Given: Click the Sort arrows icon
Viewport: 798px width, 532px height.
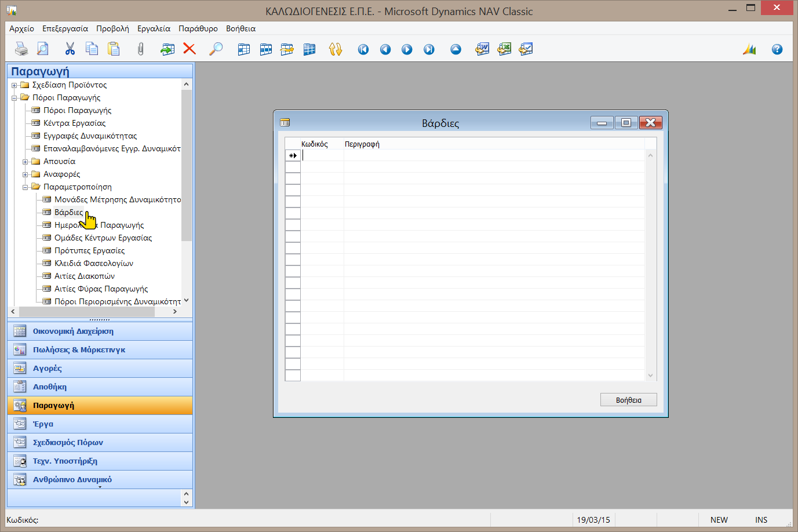Looking at the screenshot, I should pyautogui.click(x=336, y=49).
